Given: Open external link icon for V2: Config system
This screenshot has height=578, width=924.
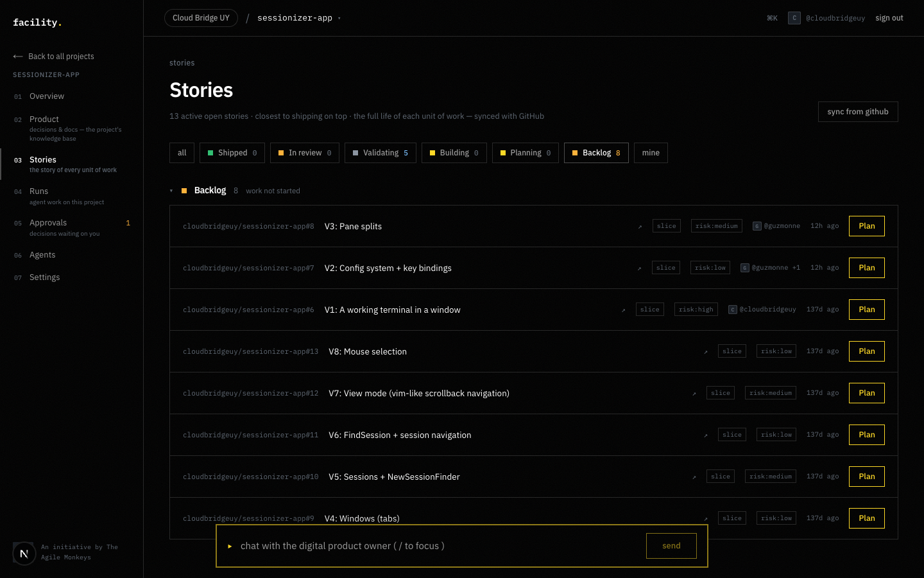Looking at the screenshot, I should point(639,268).
